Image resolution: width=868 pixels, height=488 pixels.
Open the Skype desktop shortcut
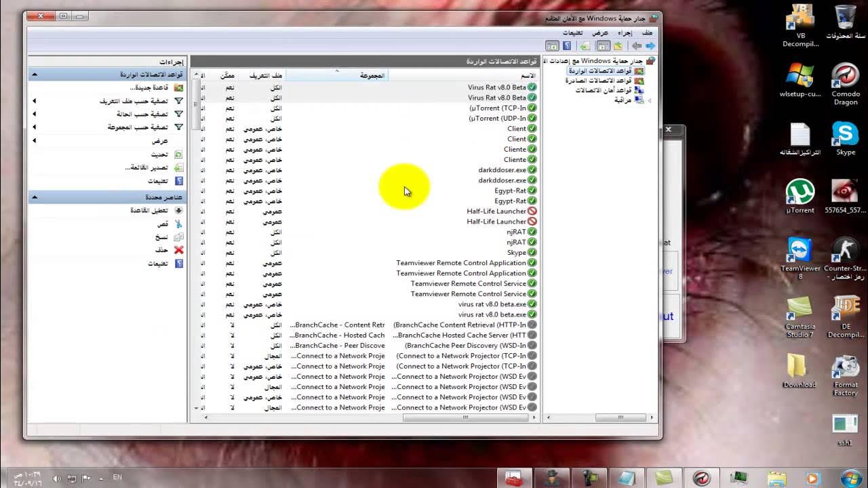pyautogui.click(x=846, y=138)
